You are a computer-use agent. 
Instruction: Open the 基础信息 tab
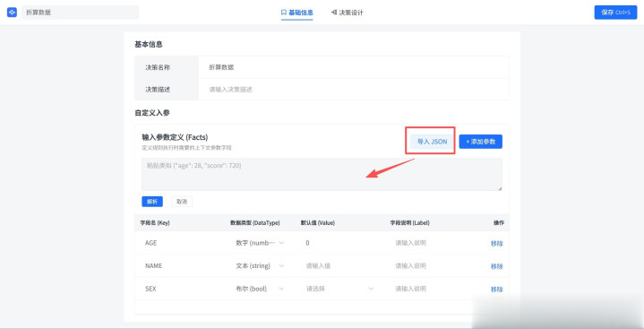point(297,13)
